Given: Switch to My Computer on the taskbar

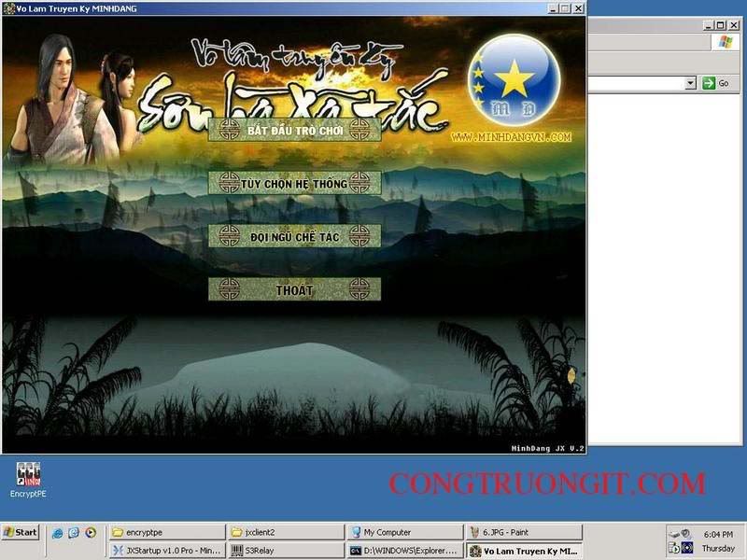Looking at the screenshot, I should 405,532.
